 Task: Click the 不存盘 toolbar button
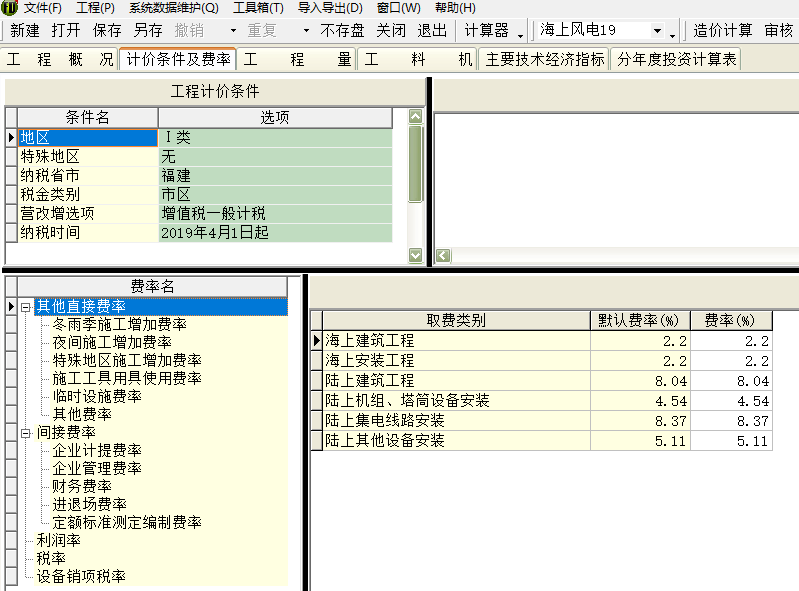click(343, 31)
